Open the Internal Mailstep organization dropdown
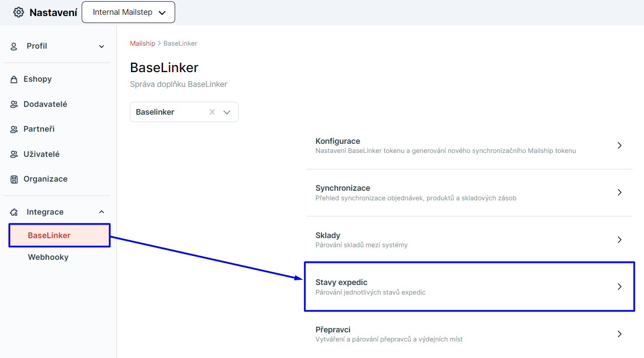The width and height of the screenshot is (644, 358). (128, 12)
